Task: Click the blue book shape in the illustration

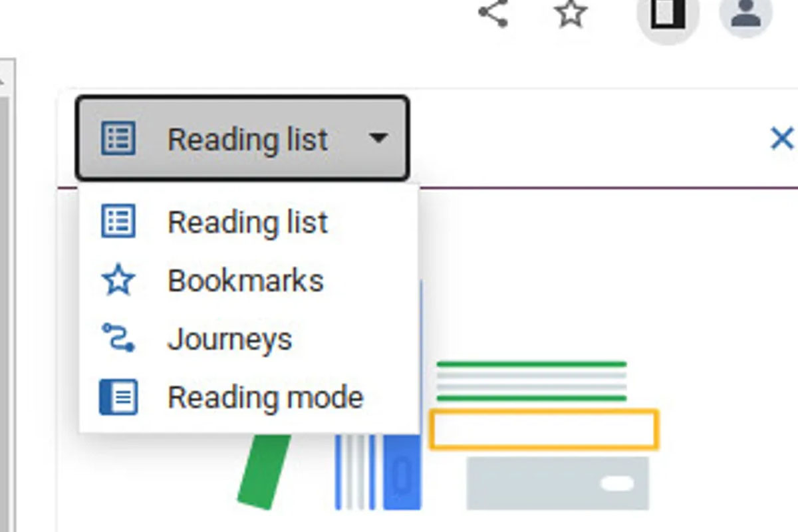Action: click(404, 472)
